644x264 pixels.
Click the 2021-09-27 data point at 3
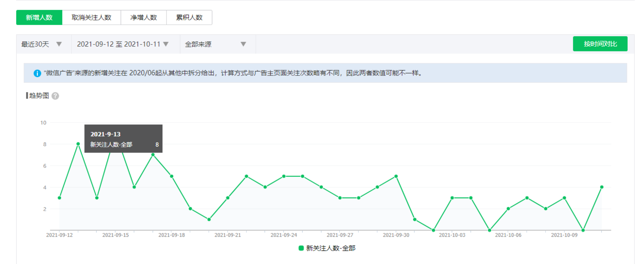click(340, 198)
